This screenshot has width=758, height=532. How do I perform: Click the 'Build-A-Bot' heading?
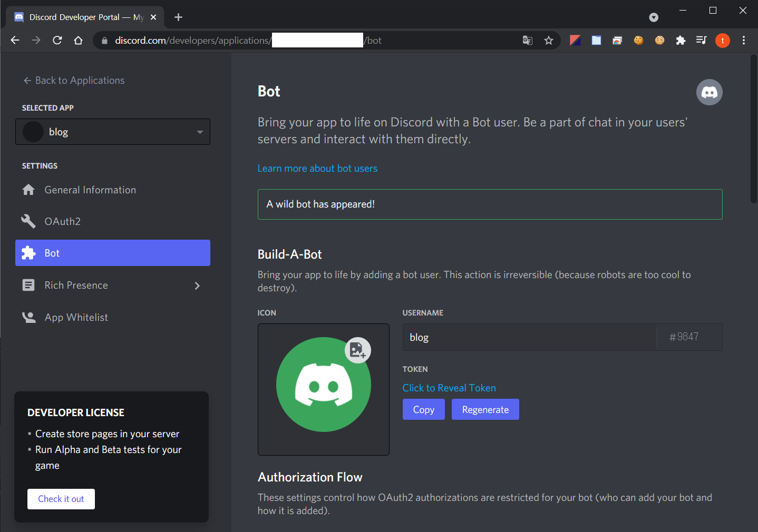click(x=289, y=254)
